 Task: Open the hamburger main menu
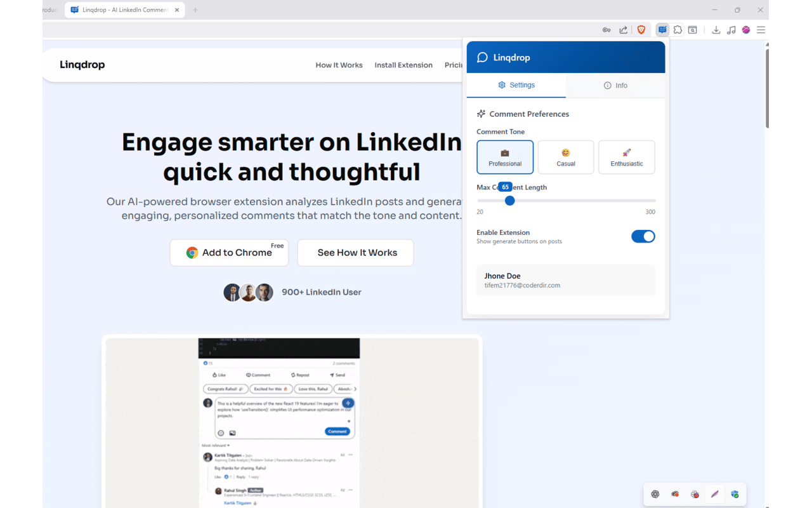(761, 30)
